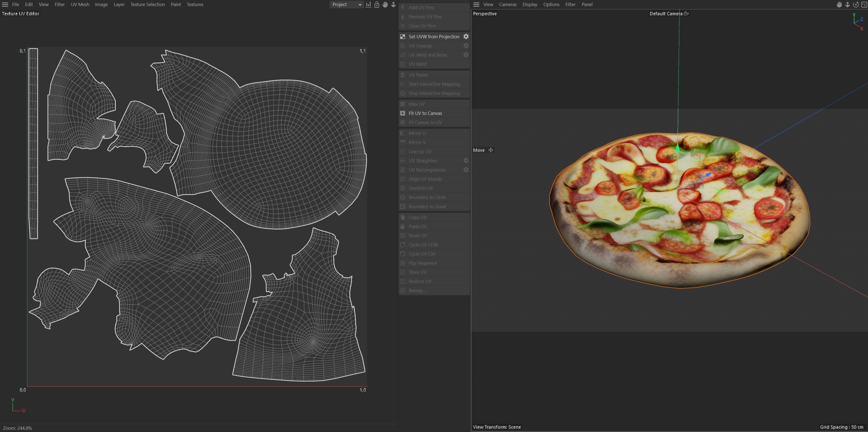Open the Set UVW from Projection gear settings

(x=466, y=36)
